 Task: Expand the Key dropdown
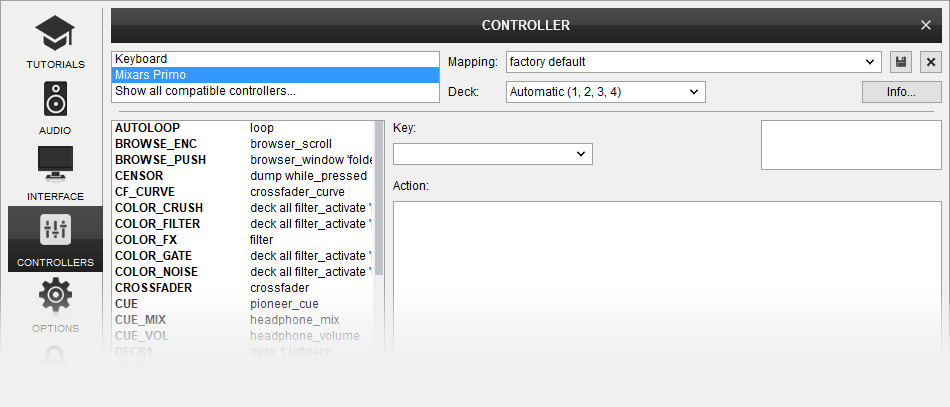point(493,154)
